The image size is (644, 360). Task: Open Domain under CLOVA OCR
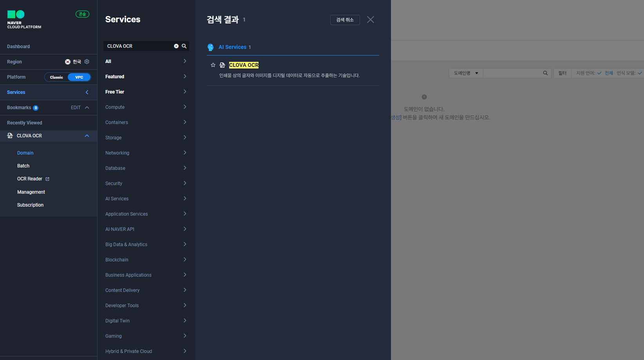point(25,153)
